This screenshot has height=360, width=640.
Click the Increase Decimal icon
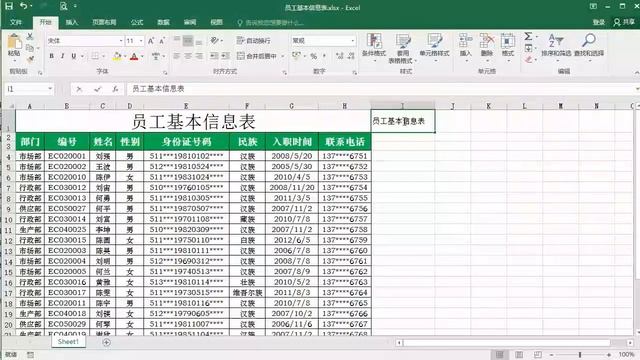tap(340, 56)
